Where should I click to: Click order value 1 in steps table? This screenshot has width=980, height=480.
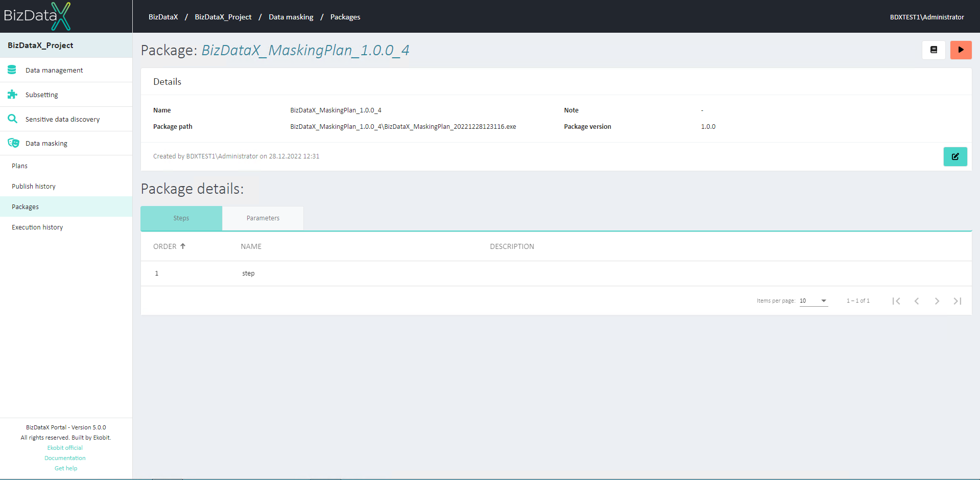[x=157, y=273]
